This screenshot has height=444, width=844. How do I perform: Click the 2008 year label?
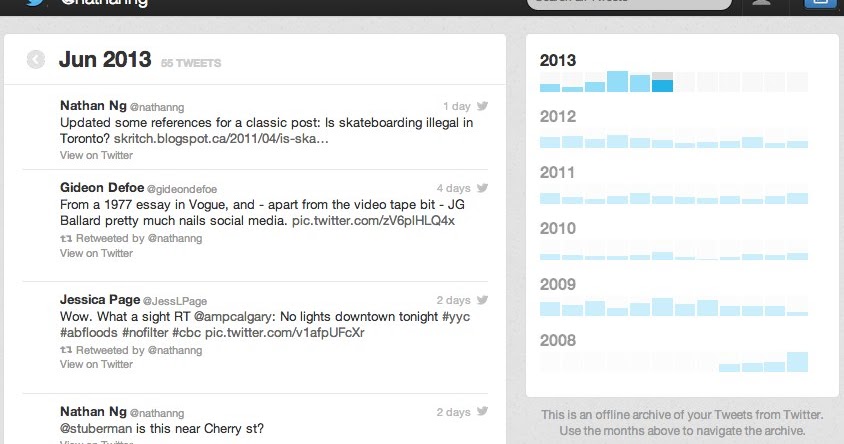pyautogui.click(x=558, y=340)
